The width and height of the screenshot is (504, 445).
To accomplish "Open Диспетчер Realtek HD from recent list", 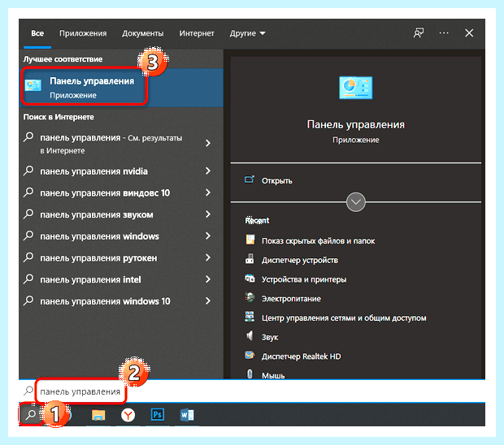I will click(x=301, y=356).
